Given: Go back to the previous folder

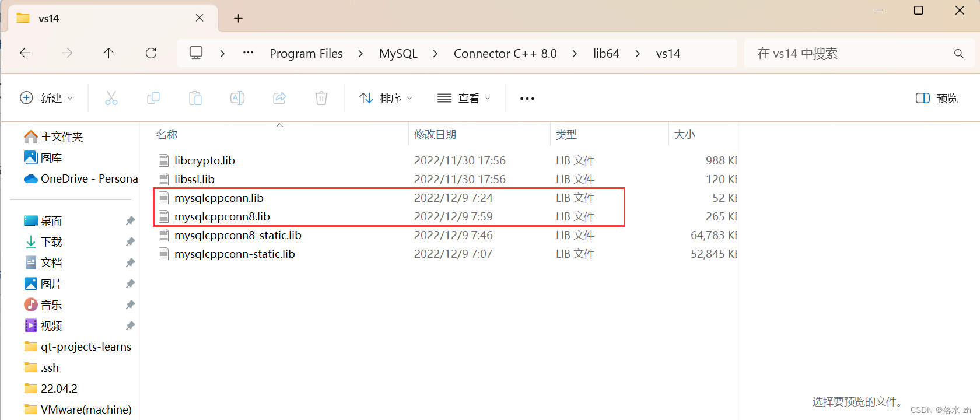Looking at the screenshot, I should click(25, 53).
